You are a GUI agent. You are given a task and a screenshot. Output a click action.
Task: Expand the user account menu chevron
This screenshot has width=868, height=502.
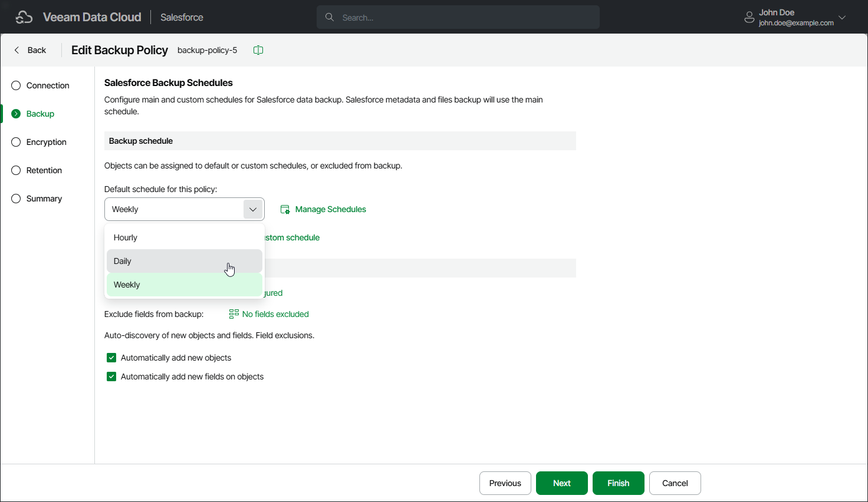tap(842, 17)
